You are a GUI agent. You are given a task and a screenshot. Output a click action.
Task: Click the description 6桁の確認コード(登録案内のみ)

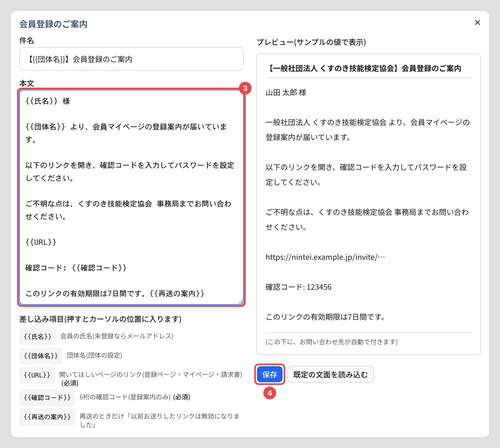[125, 397]
